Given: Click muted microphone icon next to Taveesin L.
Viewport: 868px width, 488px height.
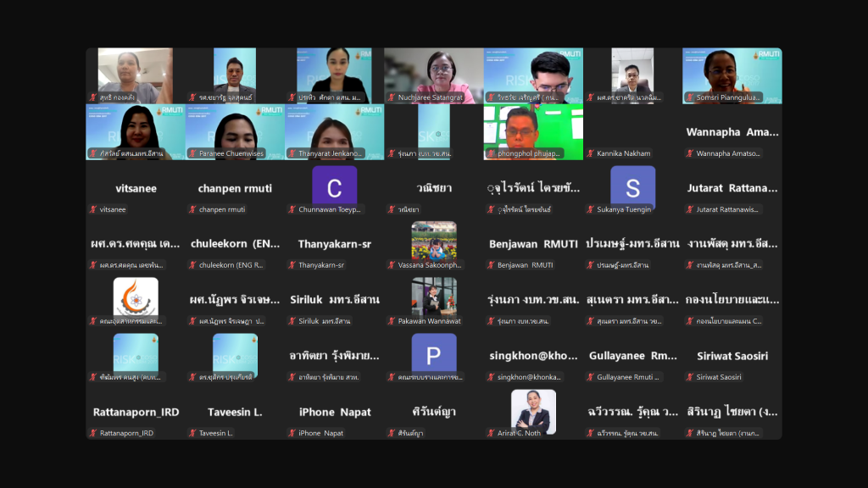Looking at the screenshot, I should (192, 433).
